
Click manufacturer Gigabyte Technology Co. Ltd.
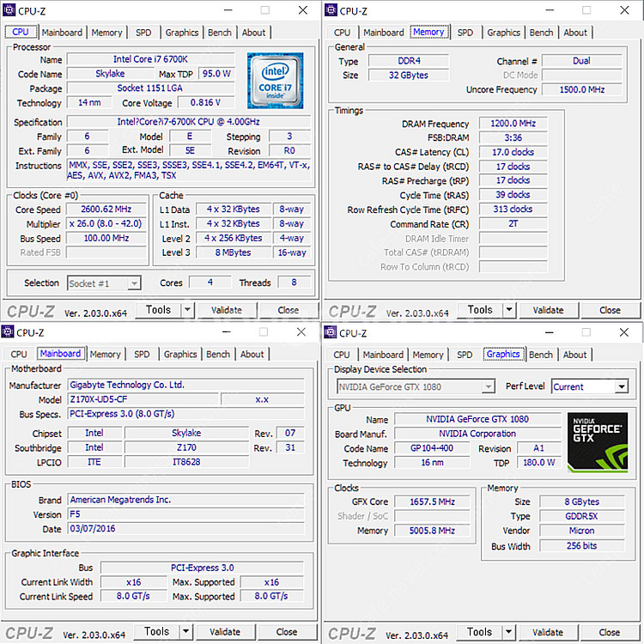pyautogui.click(x=186, y=385)
